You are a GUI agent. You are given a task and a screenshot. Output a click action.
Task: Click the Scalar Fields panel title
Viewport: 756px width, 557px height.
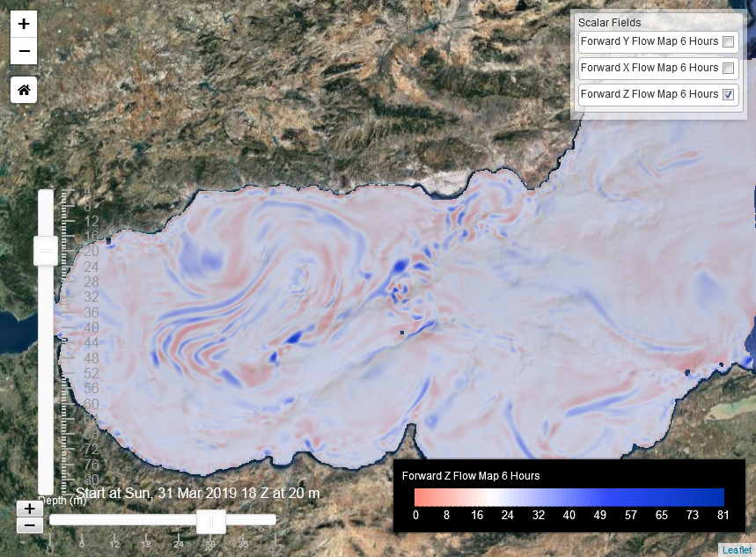coord(609,23)
